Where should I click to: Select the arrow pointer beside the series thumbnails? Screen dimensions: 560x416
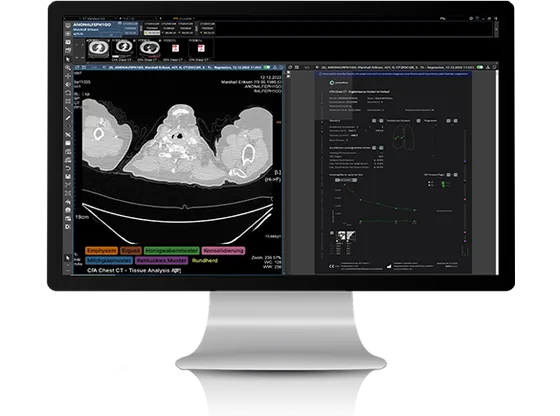click(68, 59)
